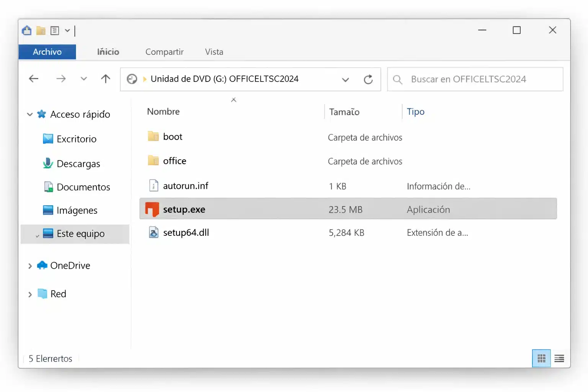The image size is (588, 392).
Task: Switch to large icons view
Action: click(x=541, y=358)
